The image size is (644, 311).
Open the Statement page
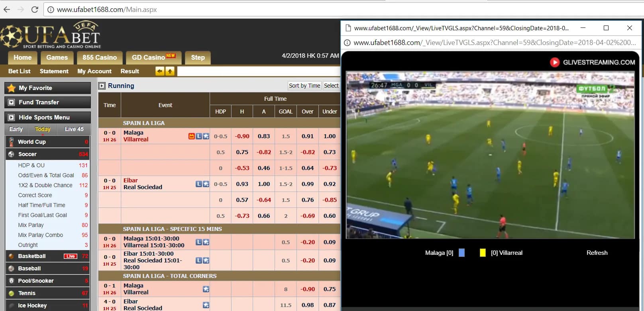[54, 71]
